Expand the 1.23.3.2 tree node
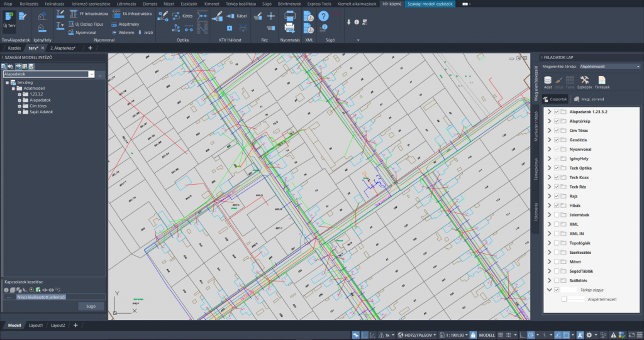Screen dimensions: 644x340 click(19, 94)
